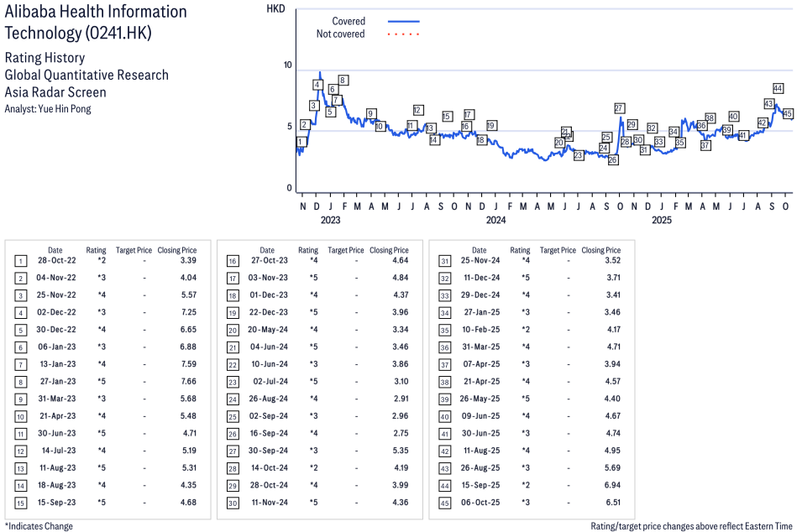Viewport: 802px width, 532px height.
Task: Click chart marker 45 at the line end
Action: [x=788, y=114]
